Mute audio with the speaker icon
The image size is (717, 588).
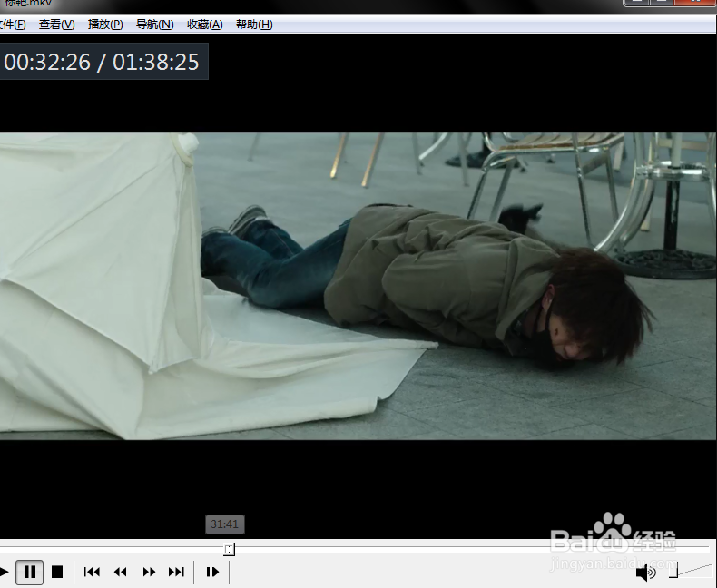[x=645, y=573]
